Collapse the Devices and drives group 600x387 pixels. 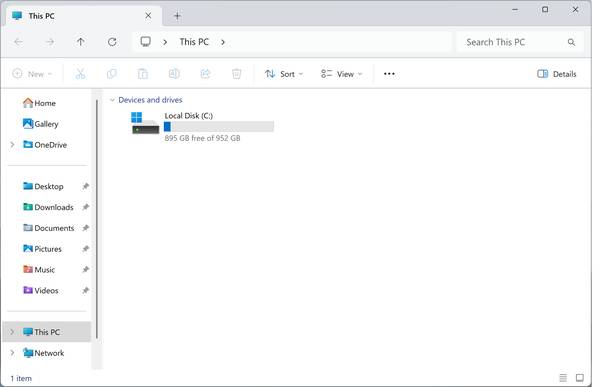point(112,100)
